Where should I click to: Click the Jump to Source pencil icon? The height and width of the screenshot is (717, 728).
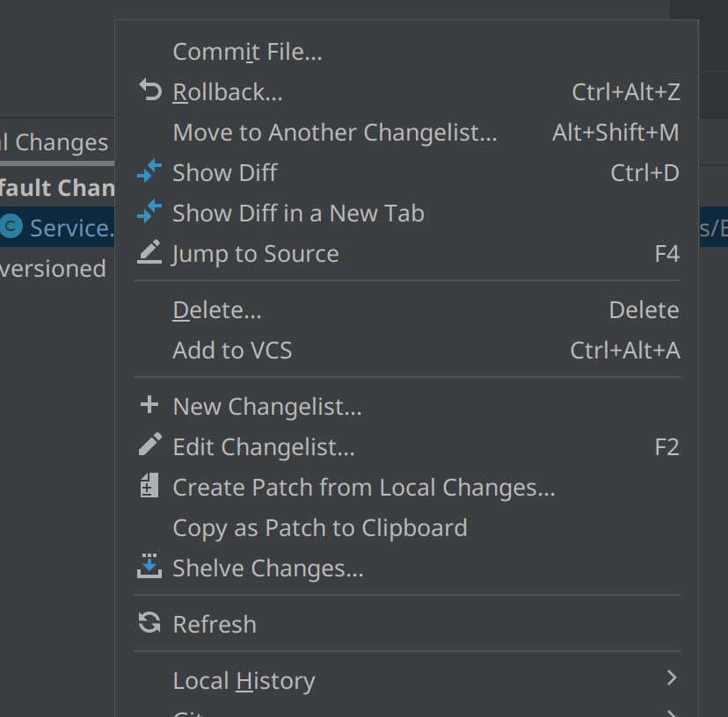pos(149,252)
